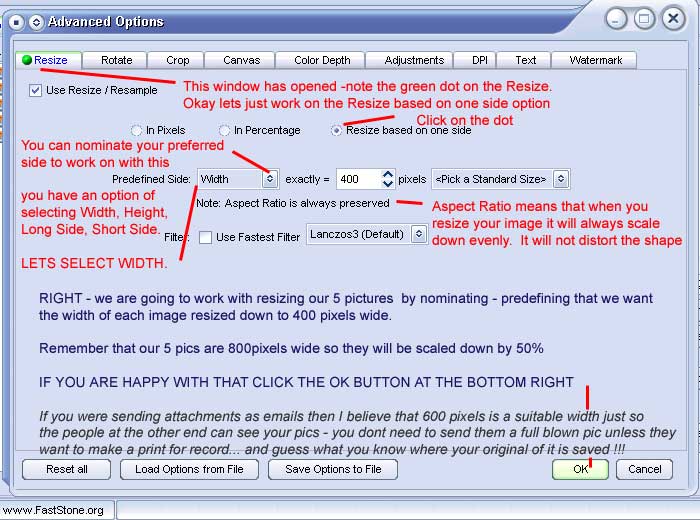The height and width of the screenshot is (520, 700).
Task: Click the up-down arrows icon beside the title
Action: coord(37,22)
